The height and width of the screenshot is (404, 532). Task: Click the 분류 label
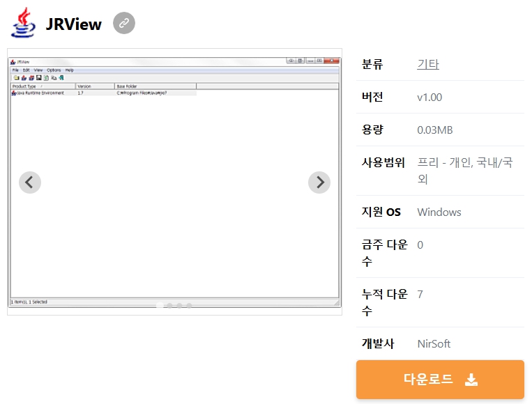[372, 64]
